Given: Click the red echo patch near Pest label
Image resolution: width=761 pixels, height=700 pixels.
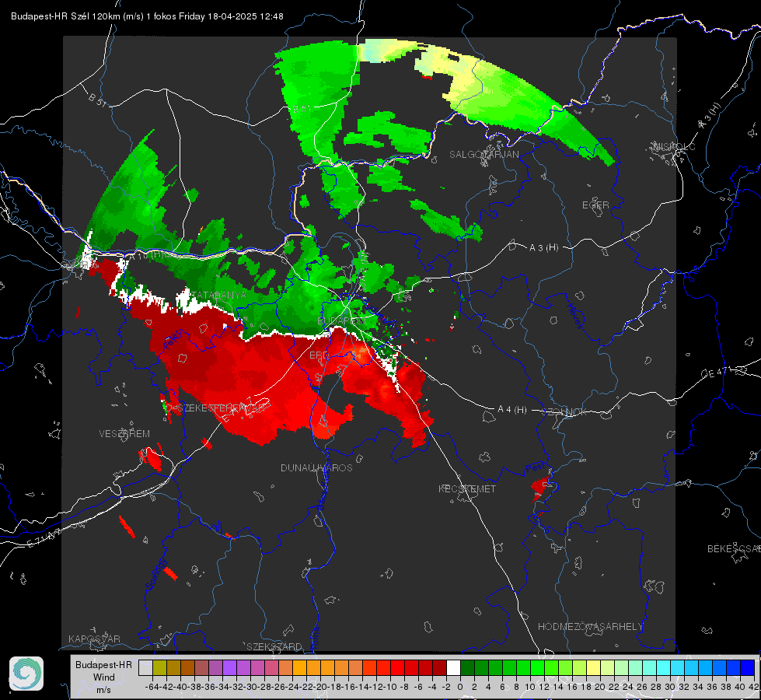Looking at the screenshot, I should click(x=540, y=488).
